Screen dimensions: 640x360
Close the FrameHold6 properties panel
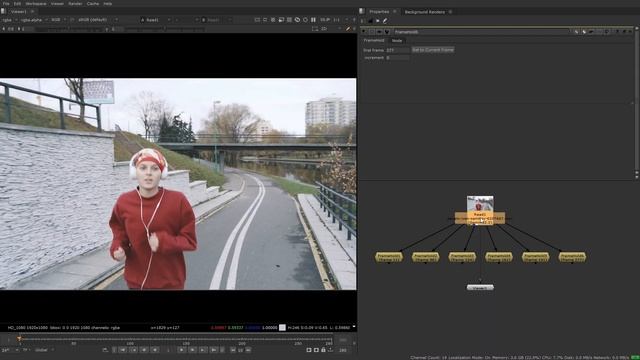[630, 32]
